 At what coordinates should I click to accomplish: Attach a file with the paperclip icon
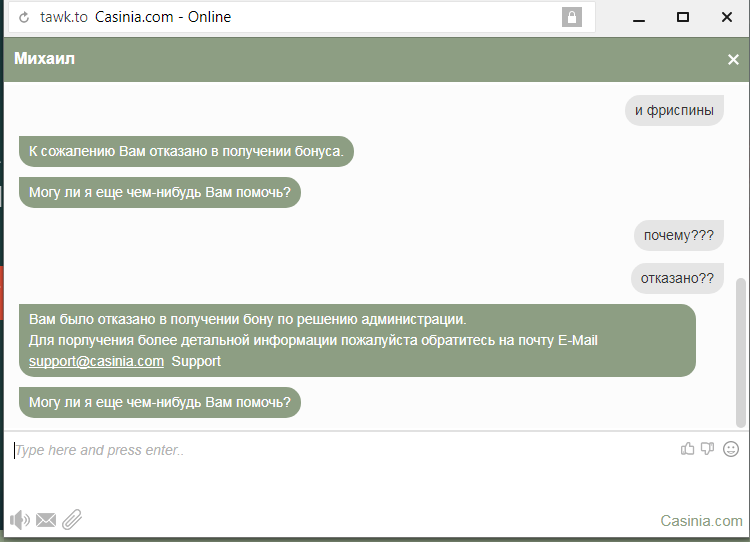(72, 520)
